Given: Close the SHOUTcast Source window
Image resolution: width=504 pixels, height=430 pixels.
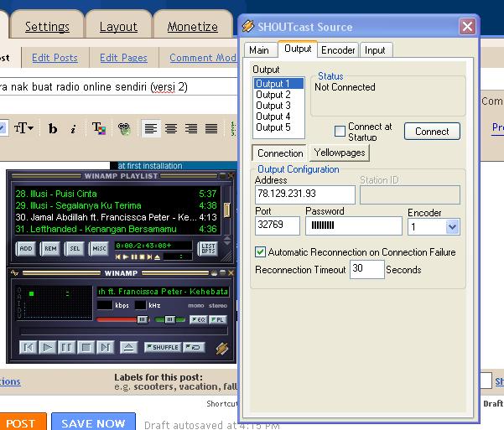Looking at the screenshot, I should pyautogui.click(x=467, y=26).
